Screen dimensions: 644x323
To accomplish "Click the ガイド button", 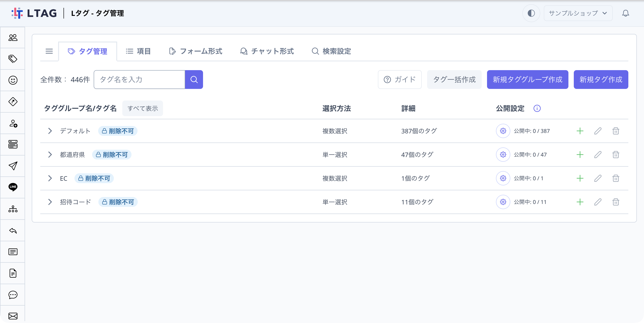I will pyautogui.click(x=400, y=80).
